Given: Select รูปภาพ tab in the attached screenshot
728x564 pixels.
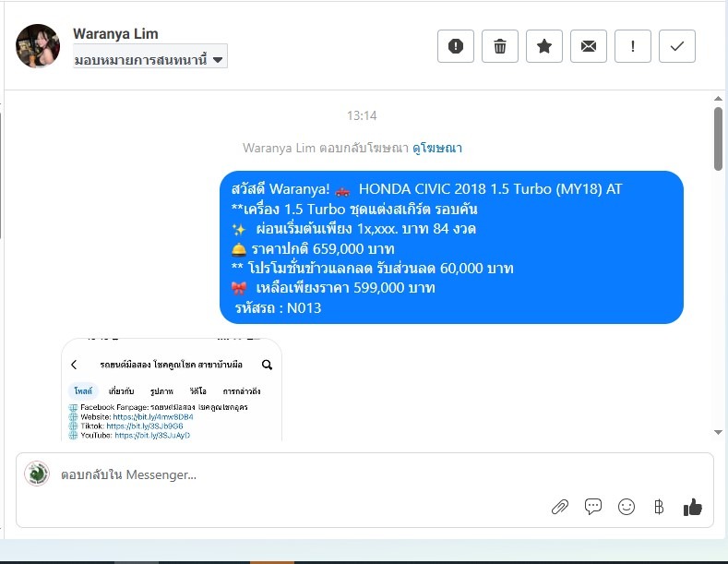Looking at the screenshot, I should 161,391.
